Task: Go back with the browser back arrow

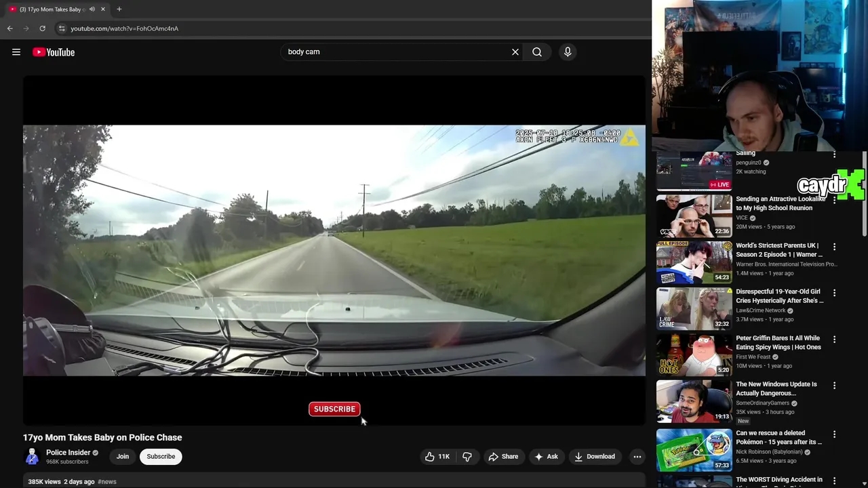Action: 10,28
